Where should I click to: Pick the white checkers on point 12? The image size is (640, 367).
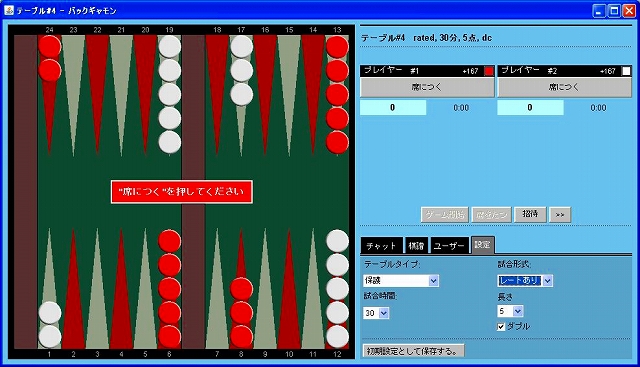(338, 289)
